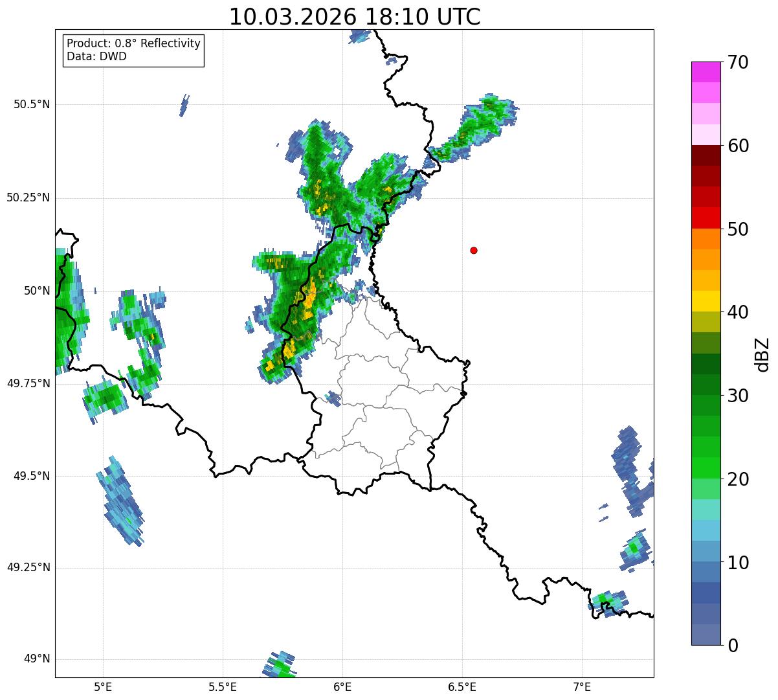The height and width of the screenshot is (700, 778).
Task: Click the 6°E longitude label
Action: click(x=342, y=687)
